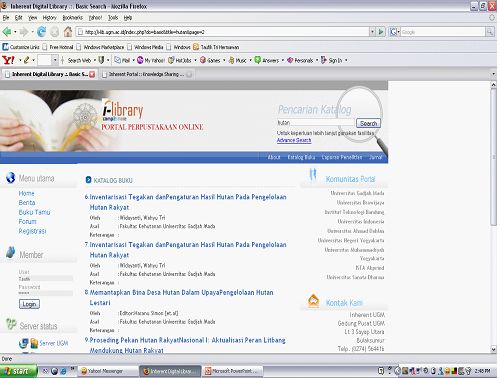Click the catalog search field containing hutan
Image resolution: width=500 pixels, height=378 pixels.
tap(315, 123)
